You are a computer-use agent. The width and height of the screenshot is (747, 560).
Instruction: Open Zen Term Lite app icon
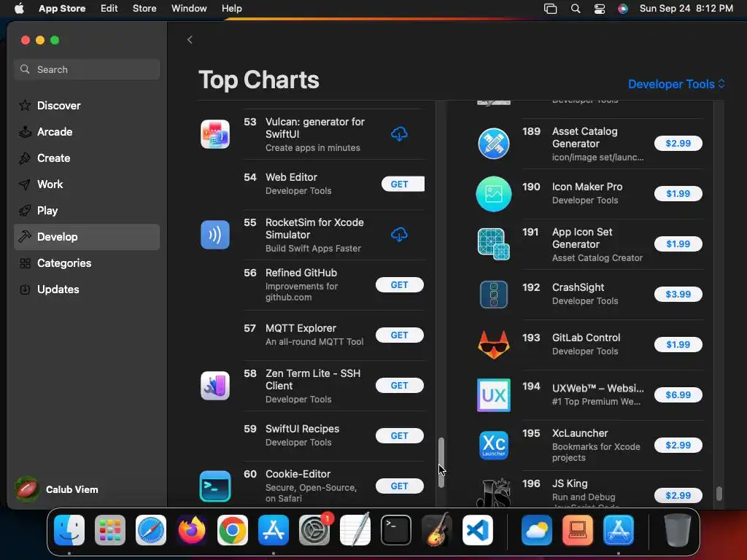pos(215,385)
